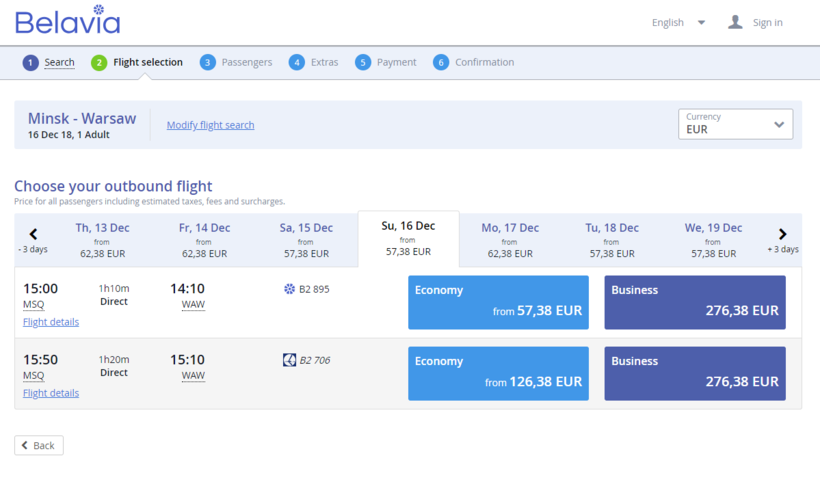Click the airline icon for B2 706
The image size is (820, 484).
[x=290, y=360]
